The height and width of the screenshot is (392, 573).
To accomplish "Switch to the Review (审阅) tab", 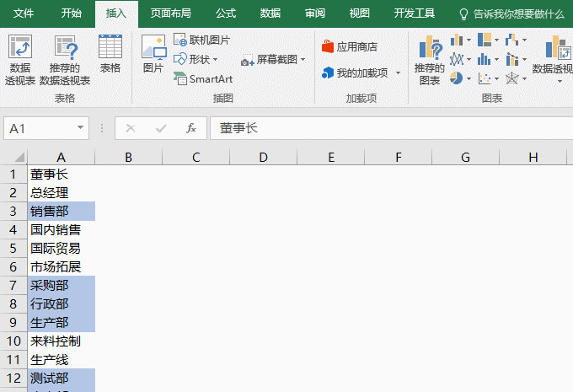I will point(315,13).
